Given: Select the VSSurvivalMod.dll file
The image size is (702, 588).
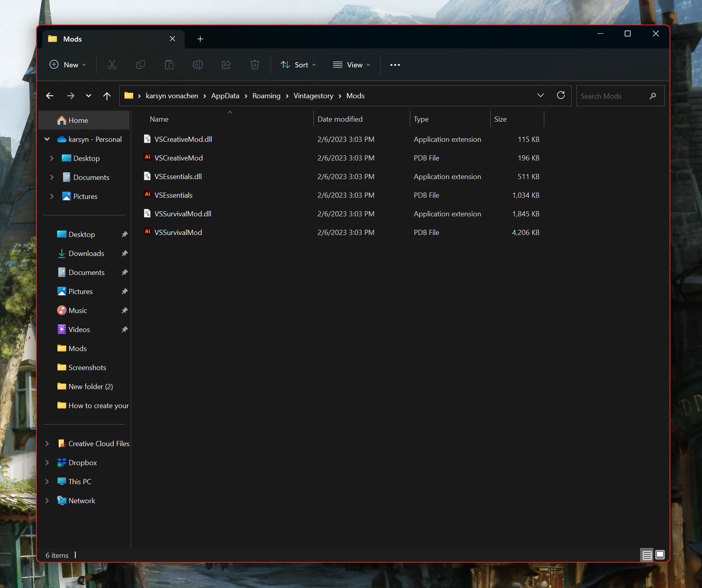Looking at the screenshot, I should pos(183,214).
